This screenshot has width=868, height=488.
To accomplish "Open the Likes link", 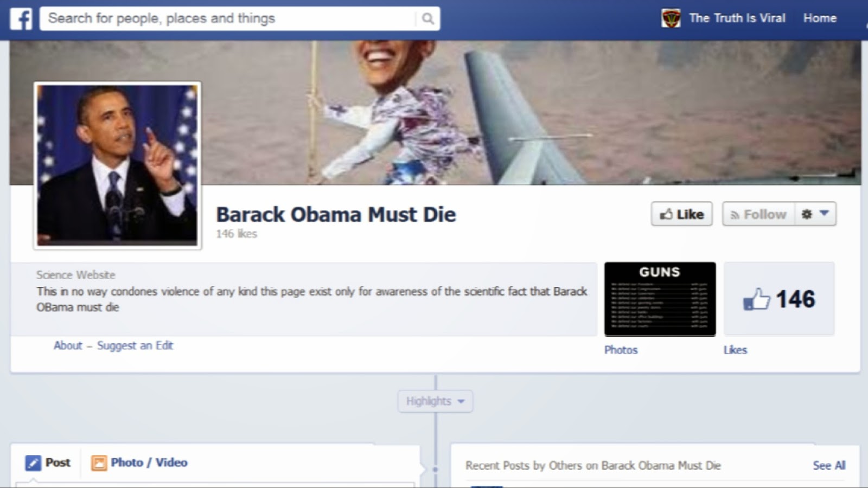I will (x=735, y=350).
